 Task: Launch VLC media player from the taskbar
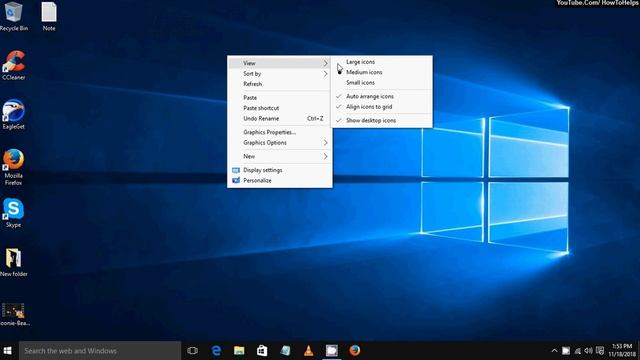(x=309, y=351)
